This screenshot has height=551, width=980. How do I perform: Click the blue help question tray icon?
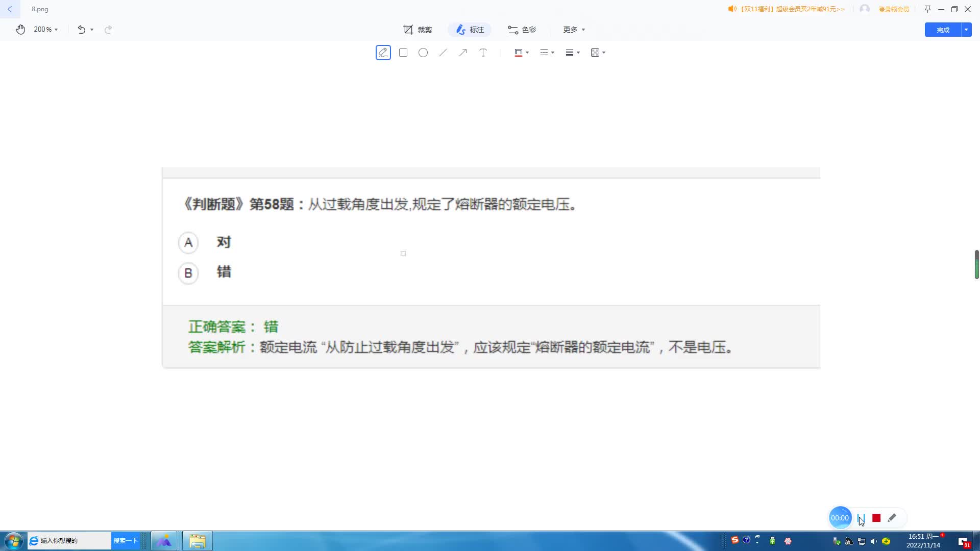click(746, 540)
